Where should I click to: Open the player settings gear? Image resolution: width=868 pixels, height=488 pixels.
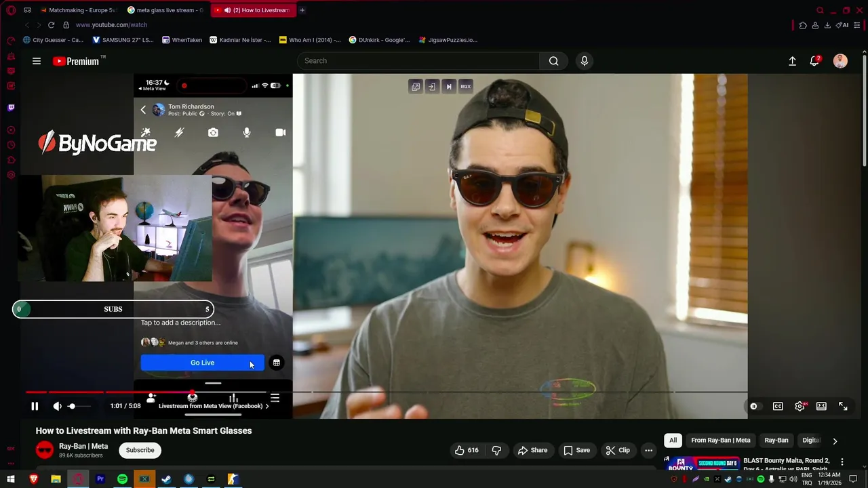pyautogui.click(x=800, y=406)
